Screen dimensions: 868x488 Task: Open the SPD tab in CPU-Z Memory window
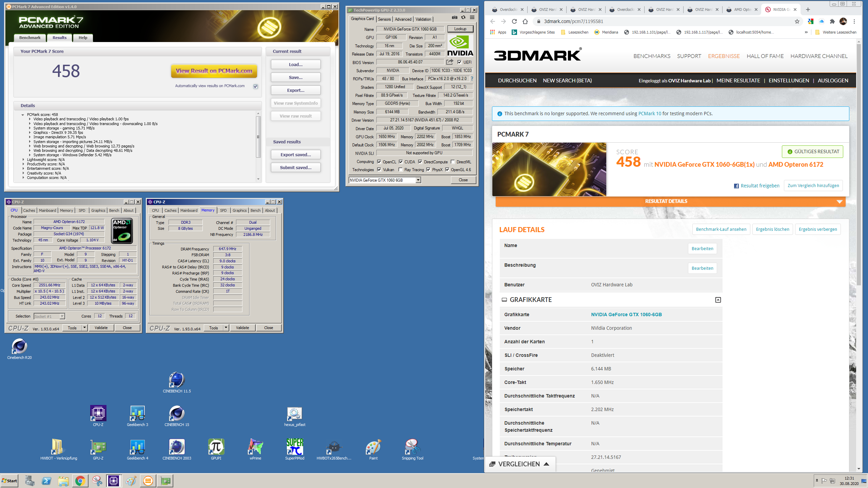coord(223,210)
